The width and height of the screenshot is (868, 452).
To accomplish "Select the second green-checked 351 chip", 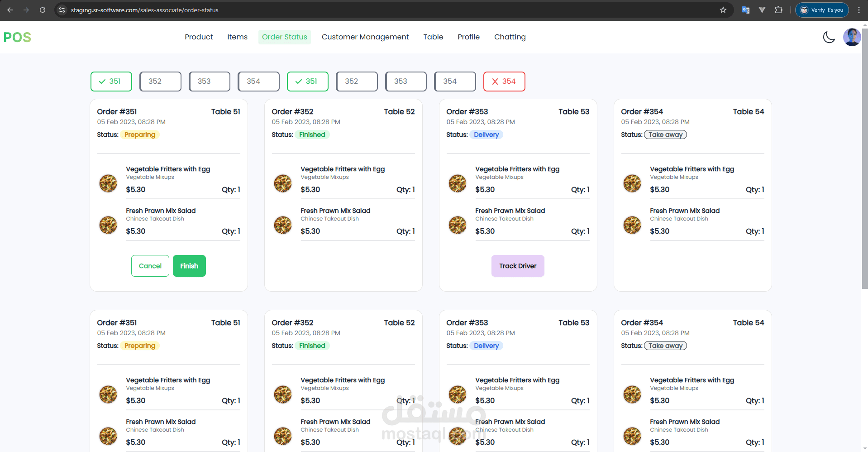I will click(308, 82).
